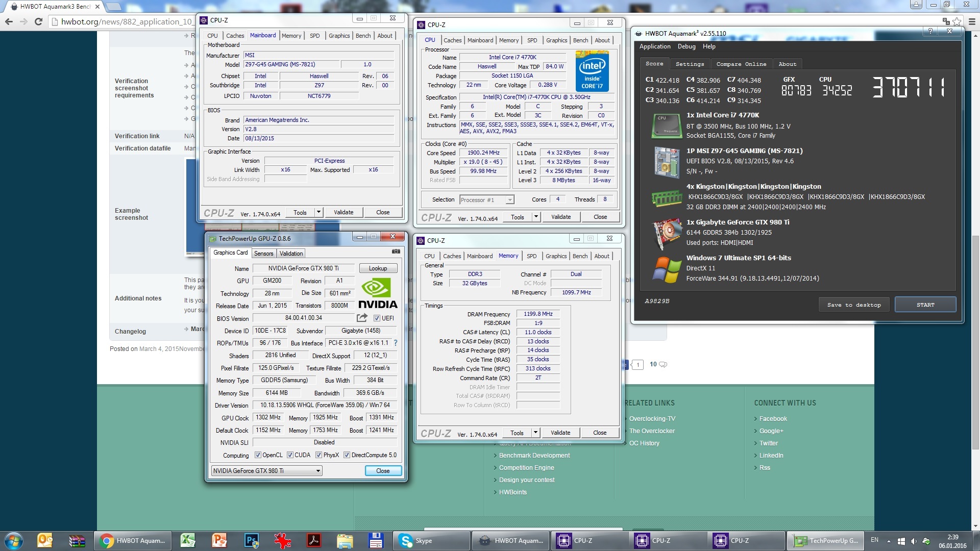Switch to Skype in the taskbar
This screenshot has width=980, height=551.
(431, 541)
